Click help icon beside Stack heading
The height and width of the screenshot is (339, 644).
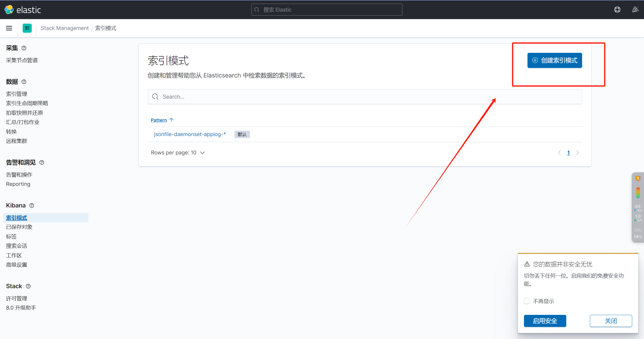pos(28,286)
